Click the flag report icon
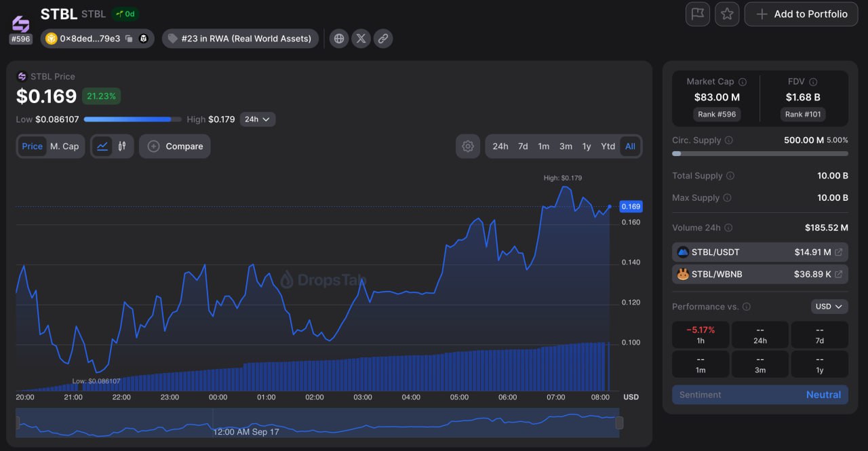 tap(698, 14)
